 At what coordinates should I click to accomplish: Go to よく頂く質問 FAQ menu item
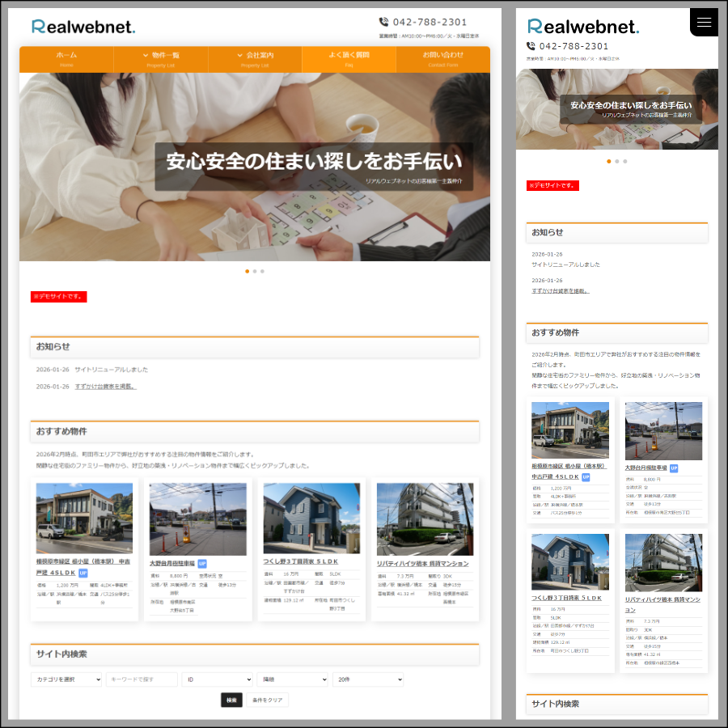(349, 59)
